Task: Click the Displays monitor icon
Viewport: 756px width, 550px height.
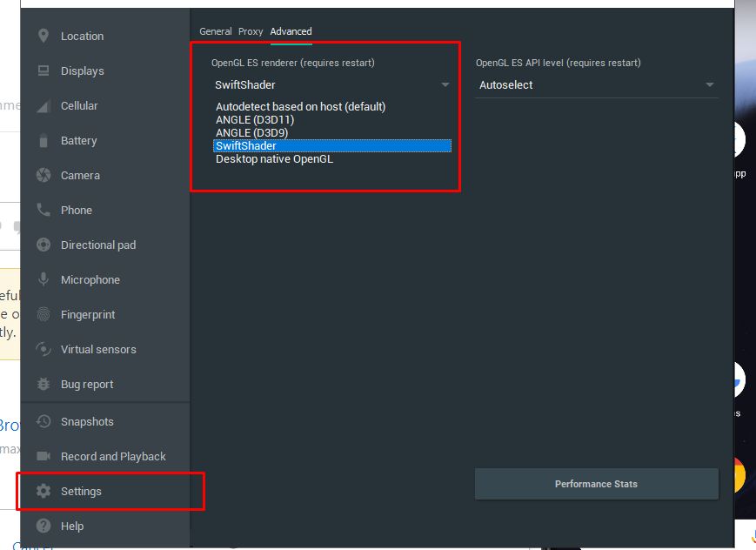Action: (x=43, y=70)
